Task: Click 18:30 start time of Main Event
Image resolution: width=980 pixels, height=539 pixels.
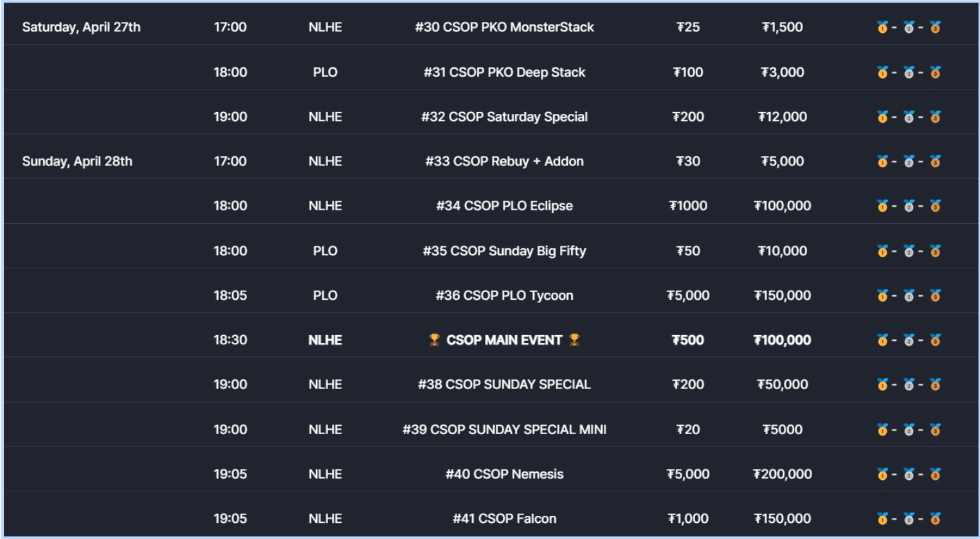Action: pos(230,340)
